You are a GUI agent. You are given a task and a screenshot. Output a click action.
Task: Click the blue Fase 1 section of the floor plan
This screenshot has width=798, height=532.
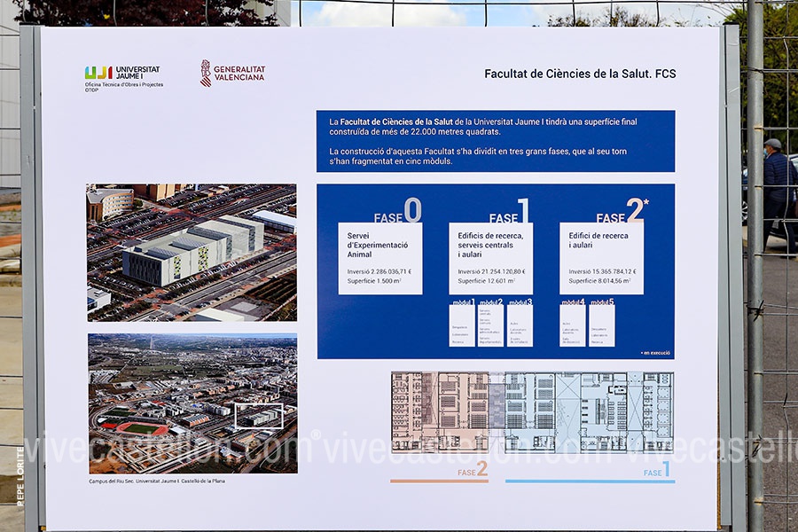[590, 412]
